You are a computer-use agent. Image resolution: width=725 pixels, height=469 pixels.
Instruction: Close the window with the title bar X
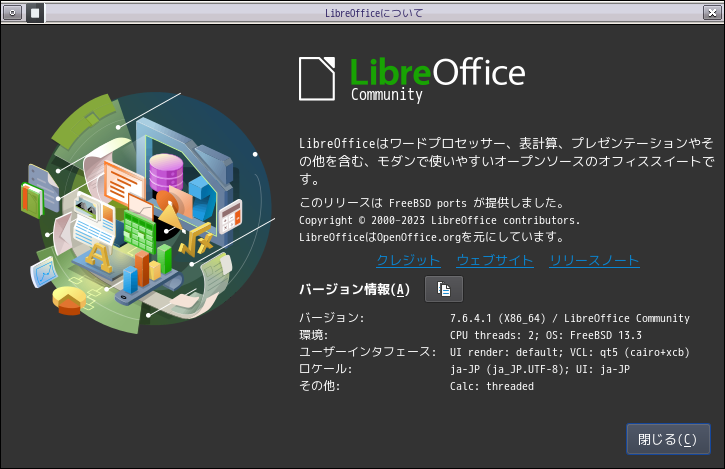click(713, 12)
